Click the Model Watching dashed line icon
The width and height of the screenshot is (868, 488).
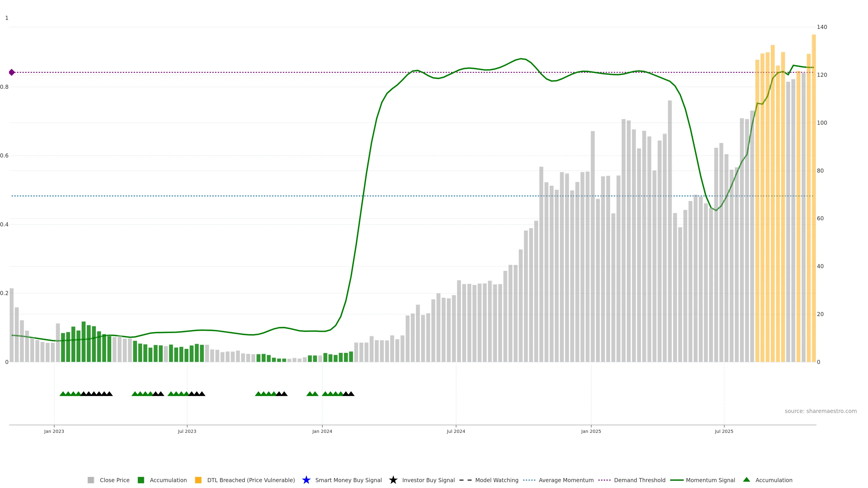465,480
